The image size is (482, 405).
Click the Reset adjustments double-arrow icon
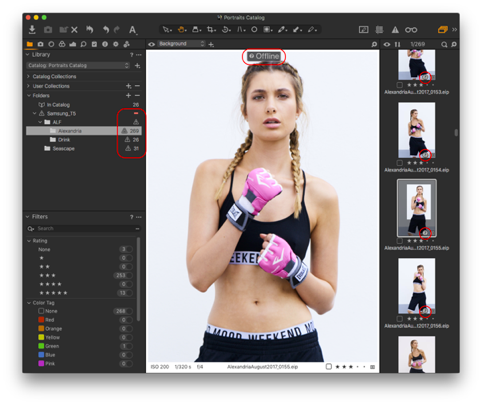coord(89,30)
